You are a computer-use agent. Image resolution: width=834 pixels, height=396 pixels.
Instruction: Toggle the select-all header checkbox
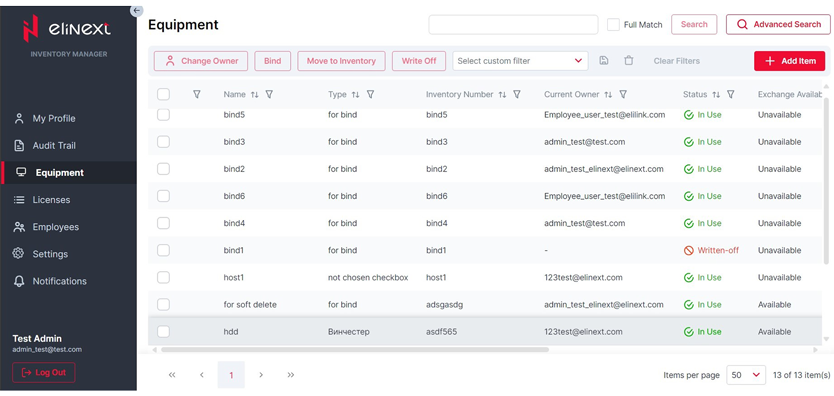[x=163, y=95]
